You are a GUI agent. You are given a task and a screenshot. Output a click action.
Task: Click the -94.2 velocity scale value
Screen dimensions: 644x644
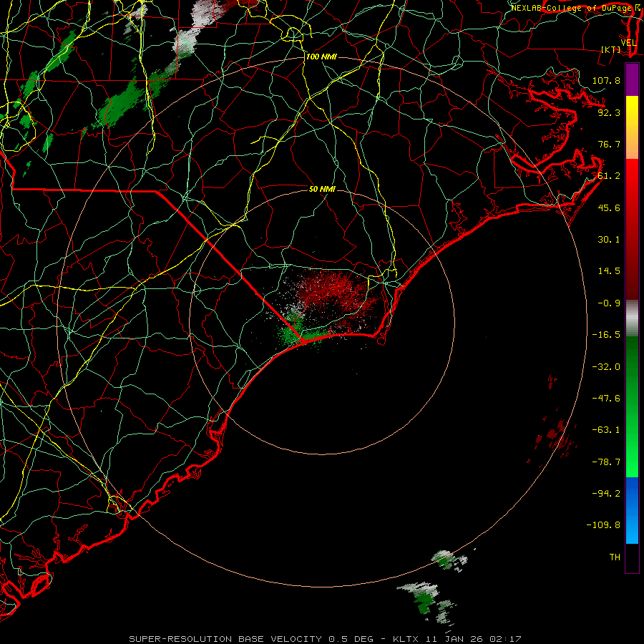tap(606, 494)
